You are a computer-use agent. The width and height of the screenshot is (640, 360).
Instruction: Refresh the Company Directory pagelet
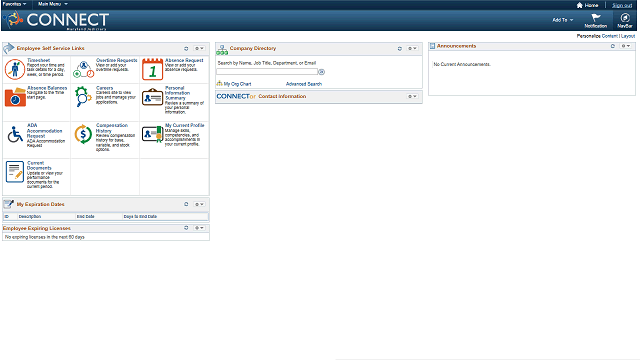(x=400, y=49)
